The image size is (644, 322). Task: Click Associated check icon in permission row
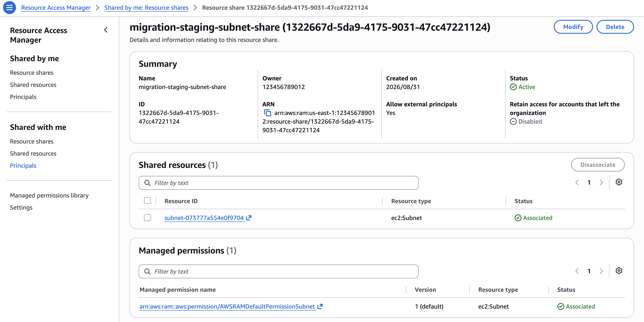[560, 306]
